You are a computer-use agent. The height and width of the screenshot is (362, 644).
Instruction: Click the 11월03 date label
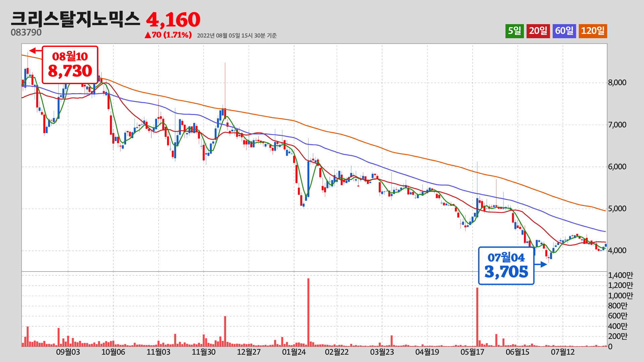(159, 352)
